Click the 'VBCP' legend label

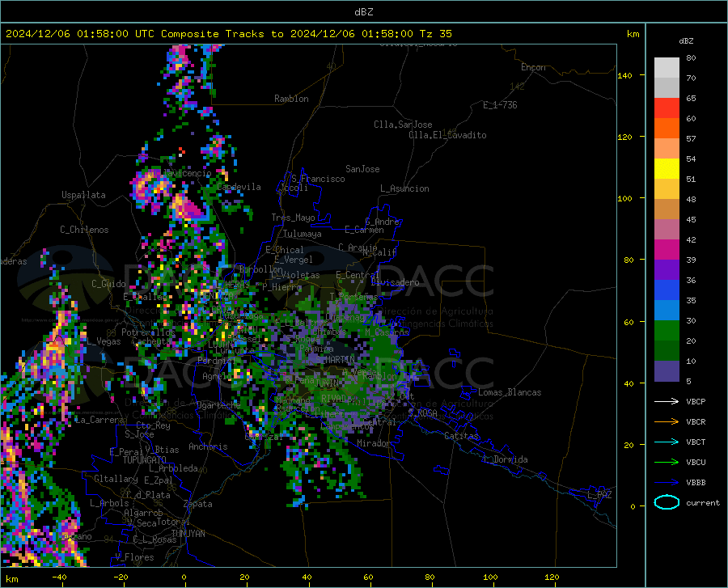pos(696,401)
